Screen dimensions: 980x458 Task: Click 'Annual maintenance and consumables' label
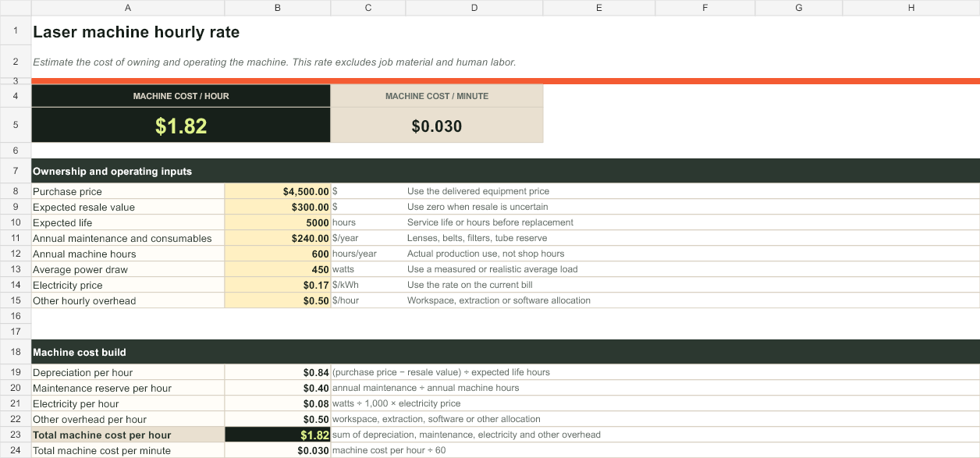(x=128, y=238)
